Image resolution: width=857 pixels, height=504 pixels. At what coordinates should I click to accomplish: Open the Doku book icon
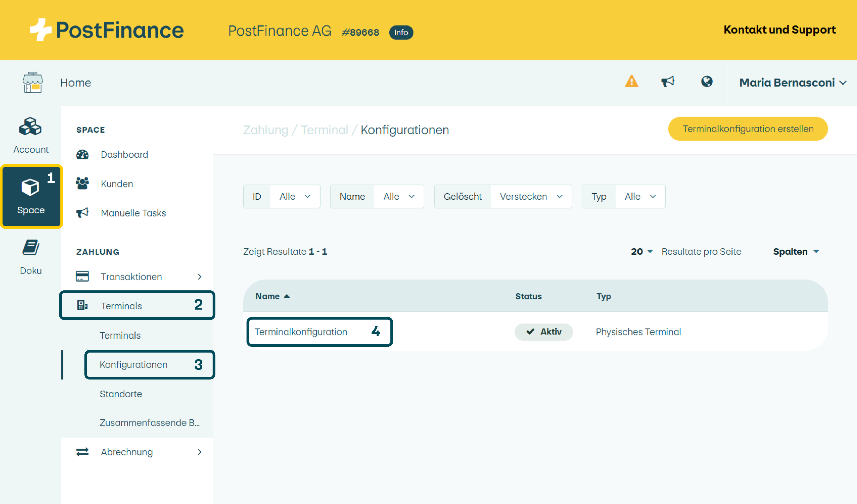pos(31,248)
